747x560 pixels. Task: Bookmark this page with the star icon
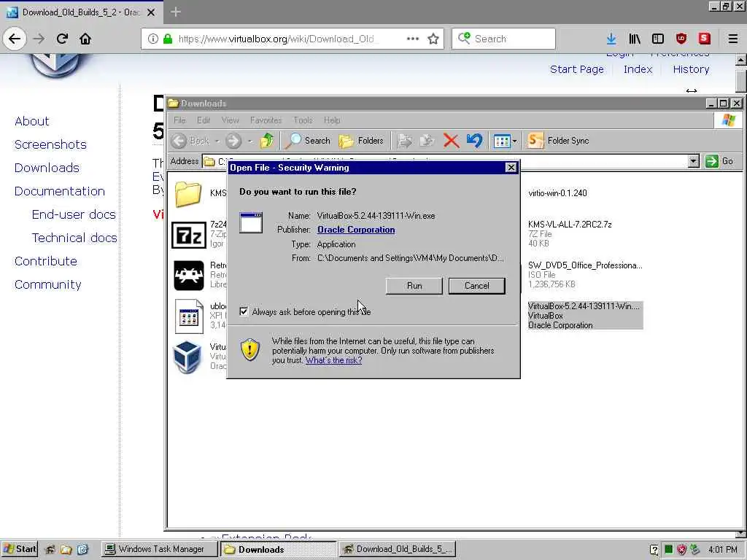tap(433, 39)
